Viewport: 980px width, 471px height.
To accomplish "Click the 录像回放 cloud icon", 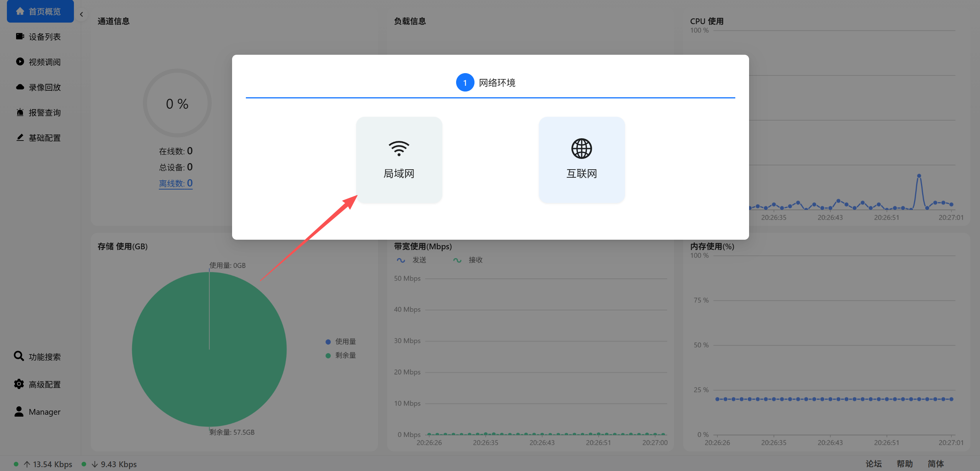I will click(20, 87).
